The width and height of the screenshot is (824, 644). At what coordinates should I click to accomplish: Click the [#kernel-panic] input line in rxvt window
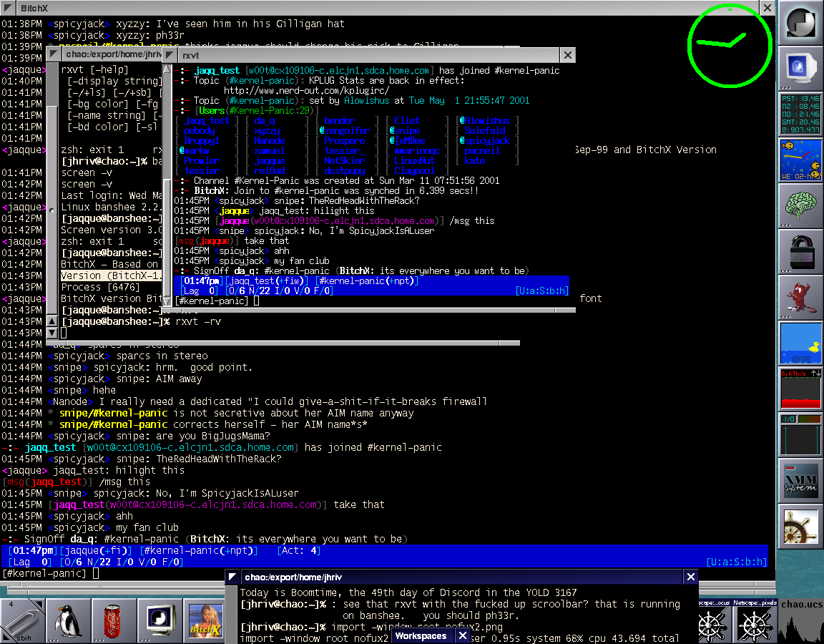click(x=371, y=301)
